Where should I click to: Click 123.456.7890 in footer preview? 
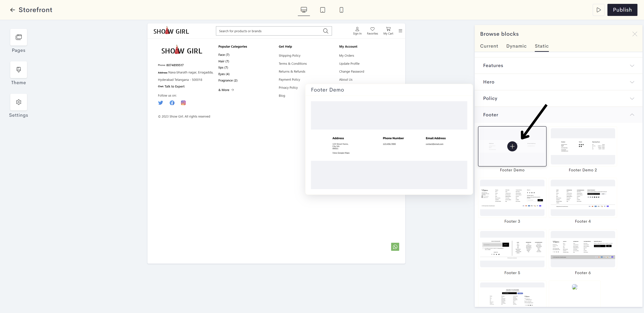tap(389, 144)
